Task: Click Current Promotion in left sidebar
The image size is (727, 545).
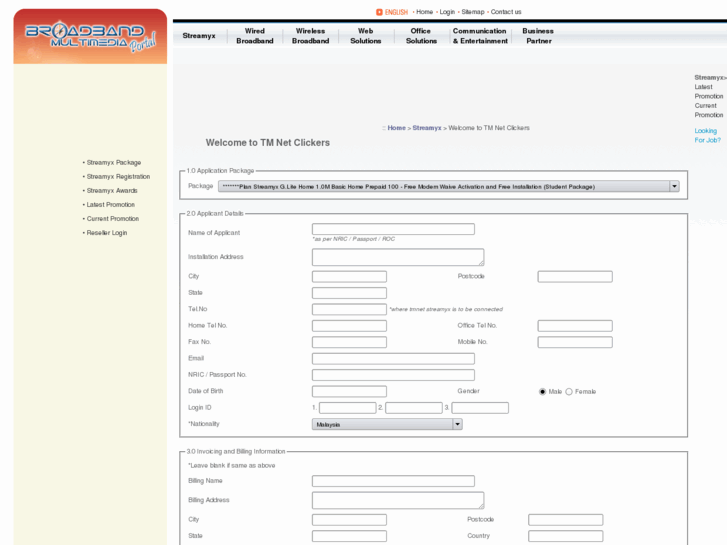Action: pyautogui.click(x=113, y=218)
